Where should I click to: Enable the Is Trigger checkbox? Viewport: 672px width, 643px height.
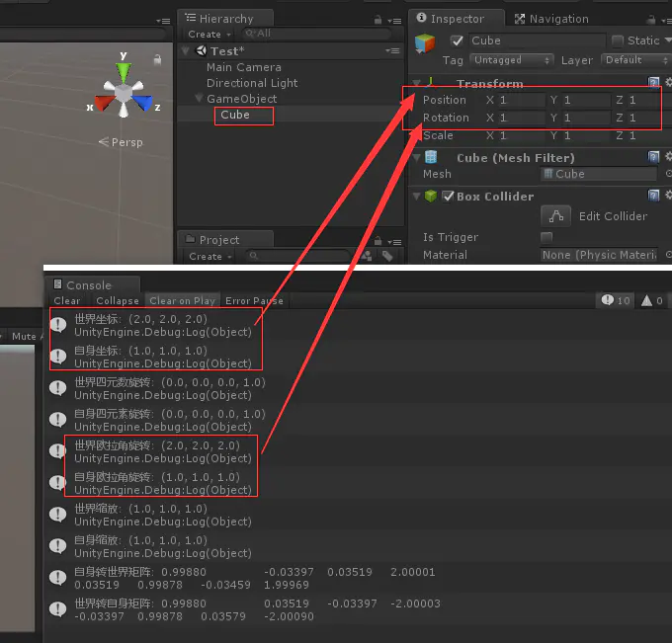point(546,237)
